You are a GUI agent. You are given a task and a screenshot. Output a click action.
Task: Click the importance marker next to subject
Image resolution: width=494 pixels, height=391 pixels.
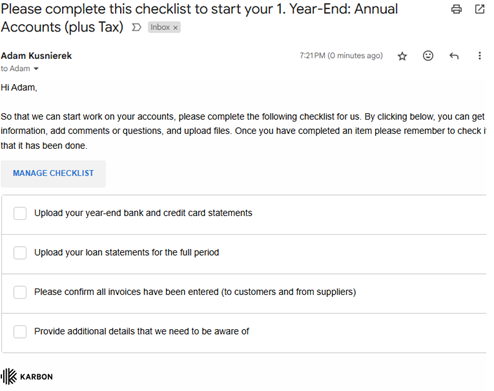[136, 27]
